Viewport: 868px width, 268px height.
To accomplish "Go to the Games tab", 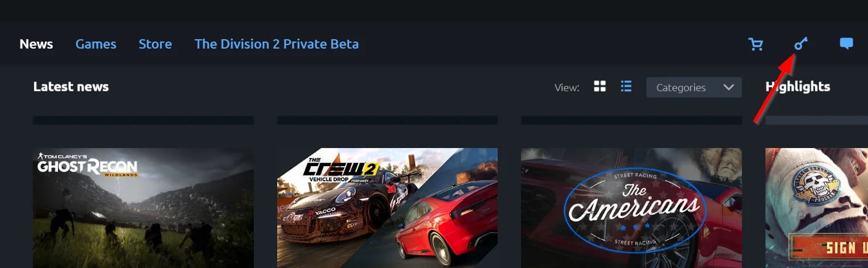I will point(96,44).
